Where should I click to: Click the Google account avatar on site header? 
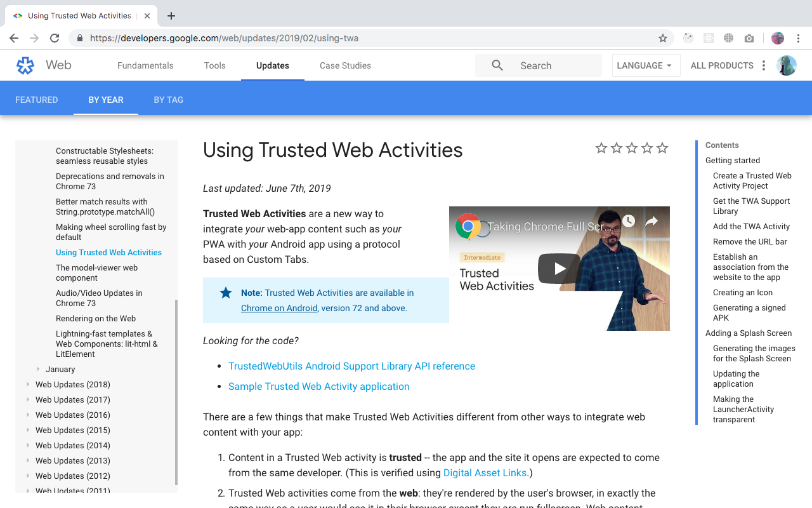coord(787,65)
